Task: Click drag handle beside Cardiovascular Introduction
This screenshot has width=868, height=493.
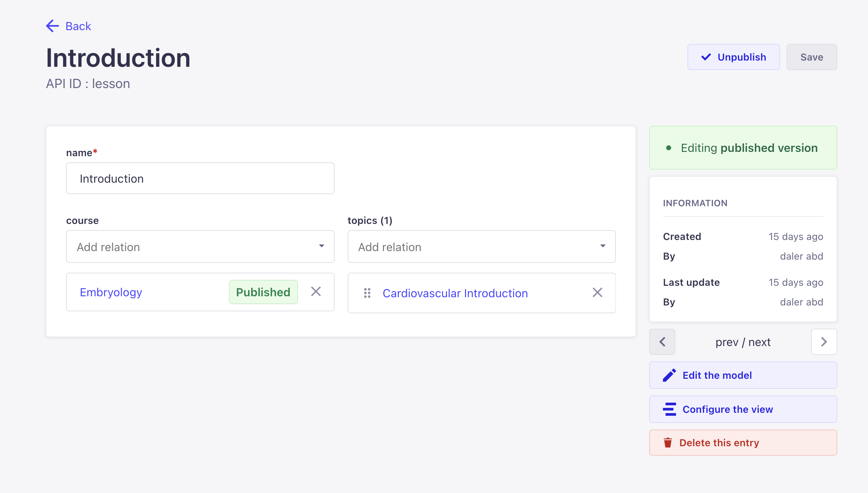Action: tap(367, 293)
